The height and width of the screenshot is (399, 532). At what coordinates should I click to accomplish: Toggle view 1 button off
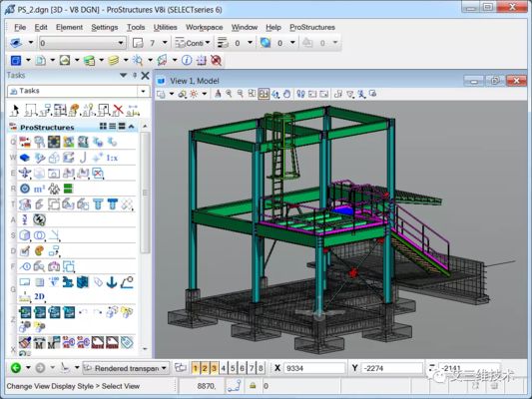[x=195, y=368]
